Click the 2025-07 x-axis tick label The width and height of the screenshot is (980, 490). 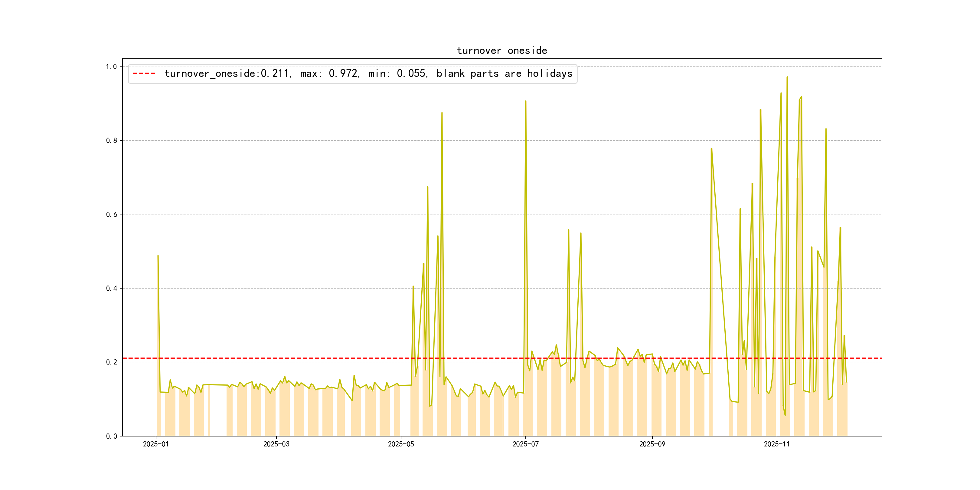525,444
